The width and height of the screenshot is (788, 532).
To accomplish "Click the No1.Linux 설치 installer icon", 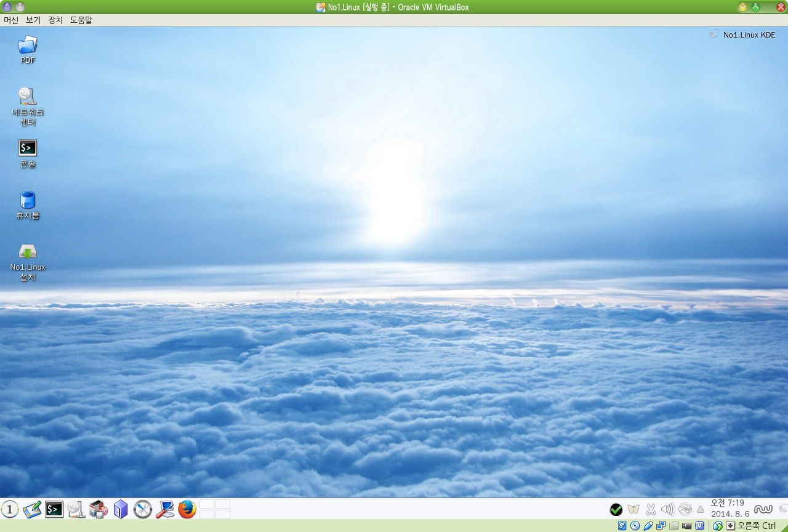I will tap(28, 262).
